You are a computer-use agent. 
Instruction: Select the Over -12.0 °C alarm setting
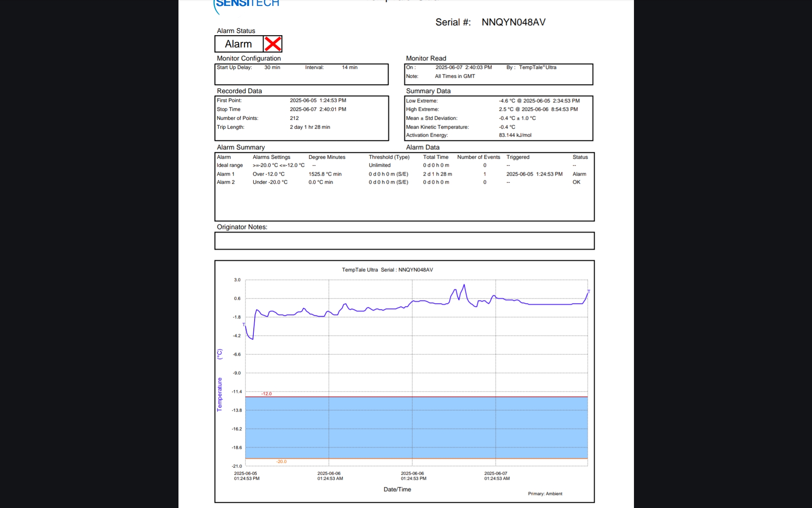click(269, 174)
